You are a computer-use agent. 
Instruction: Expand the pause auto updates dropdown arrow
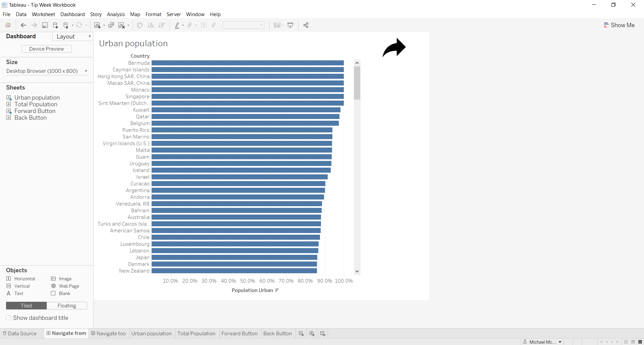72,25
